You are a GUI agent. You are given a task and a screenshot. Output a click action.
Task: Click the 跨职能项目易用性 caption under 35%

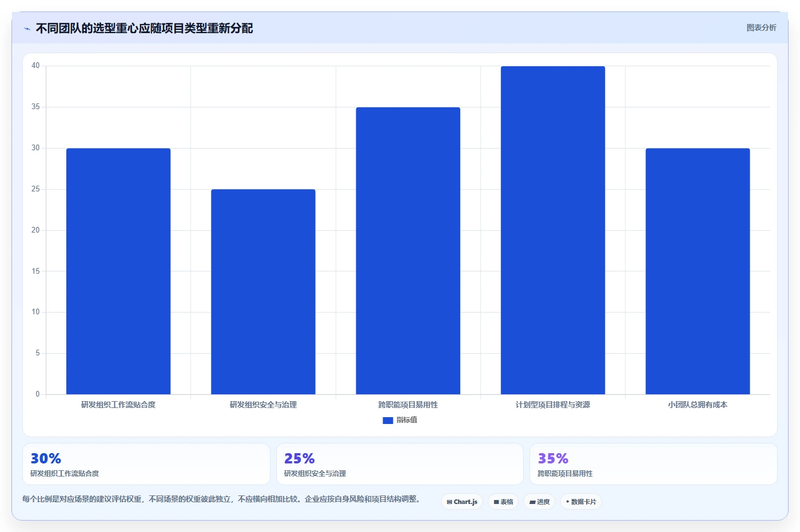(565, 474)
